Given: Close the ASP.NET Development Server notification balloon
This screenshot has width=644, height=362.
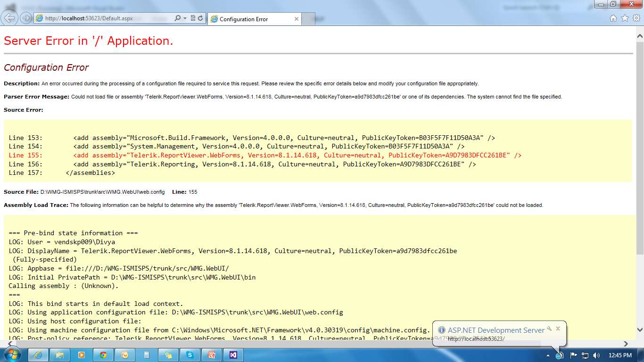Looking at the screenshot, I should 558,329.
